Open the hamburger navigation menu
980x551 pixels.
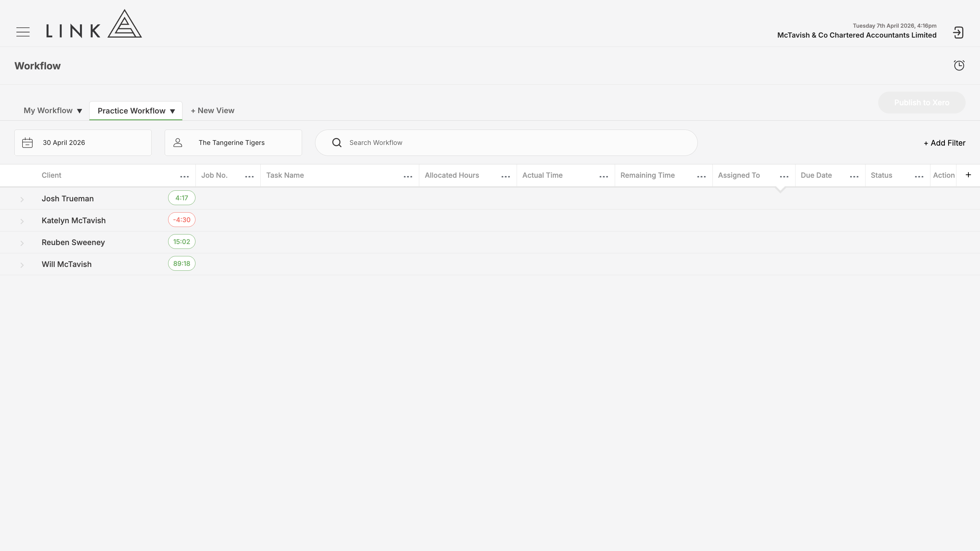(23, 32)
